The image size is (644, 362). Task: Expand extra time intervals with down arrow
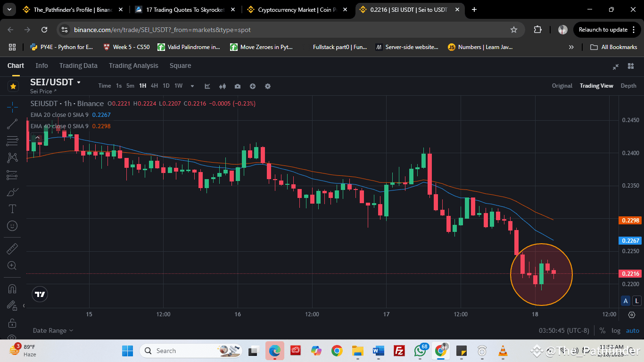(192, 86)
